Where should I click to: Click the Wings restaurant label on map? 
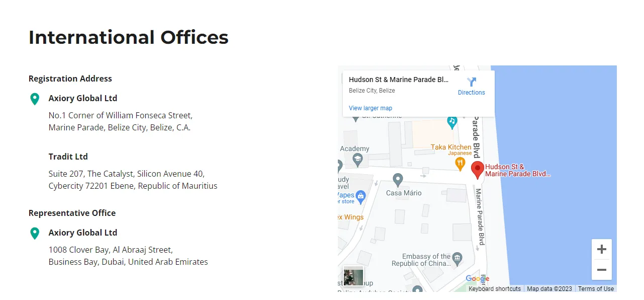(350, 217)
